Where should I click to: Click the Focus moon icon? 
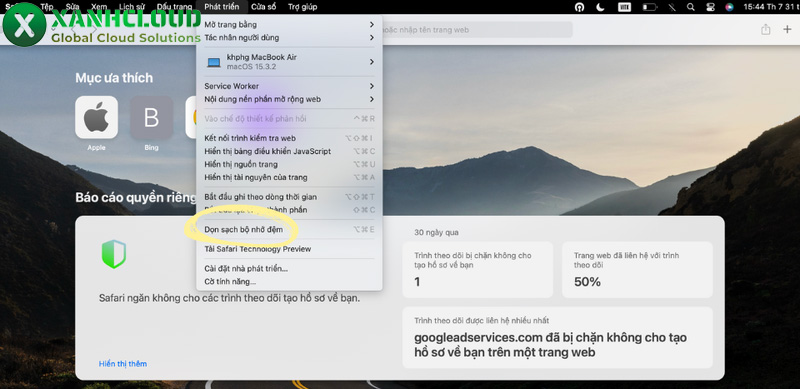[601, 7]
